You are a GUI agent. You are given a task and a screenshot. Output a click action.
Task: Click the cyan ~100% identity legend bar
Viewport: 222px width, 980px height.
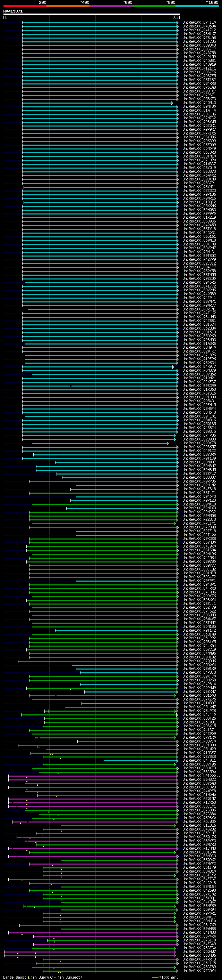pyautogui.click(x=197, y=7)
